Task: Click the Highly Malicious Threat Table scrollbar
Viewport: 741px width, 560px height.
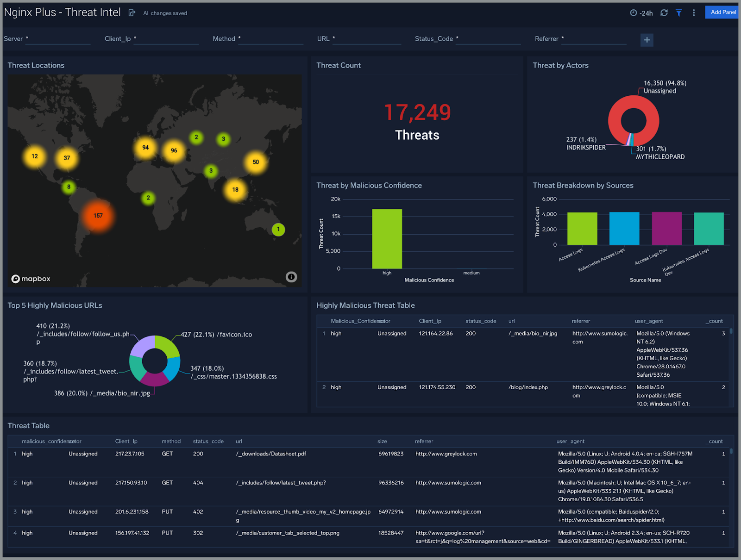Action: tap(731, 331)
